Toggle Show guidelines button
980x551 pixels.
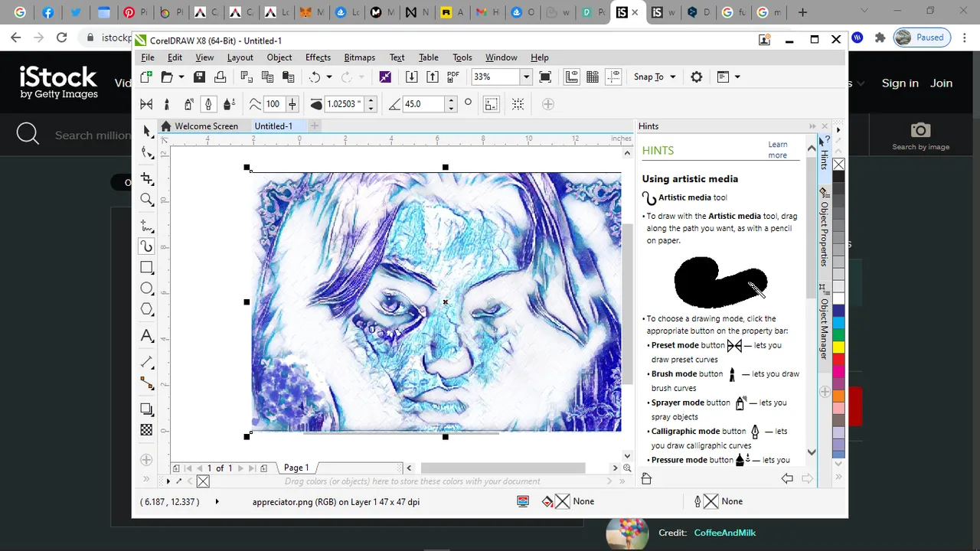[613, 77]
